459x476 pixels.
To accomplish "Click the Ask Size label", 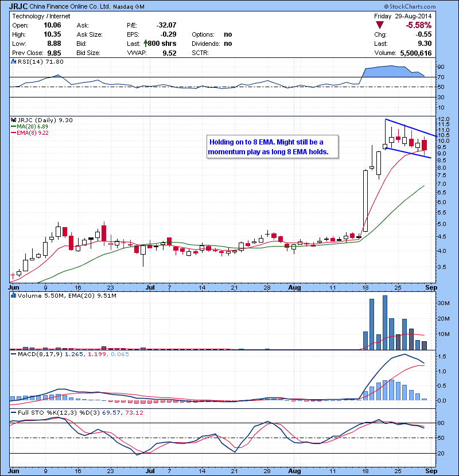I will 90,34.
